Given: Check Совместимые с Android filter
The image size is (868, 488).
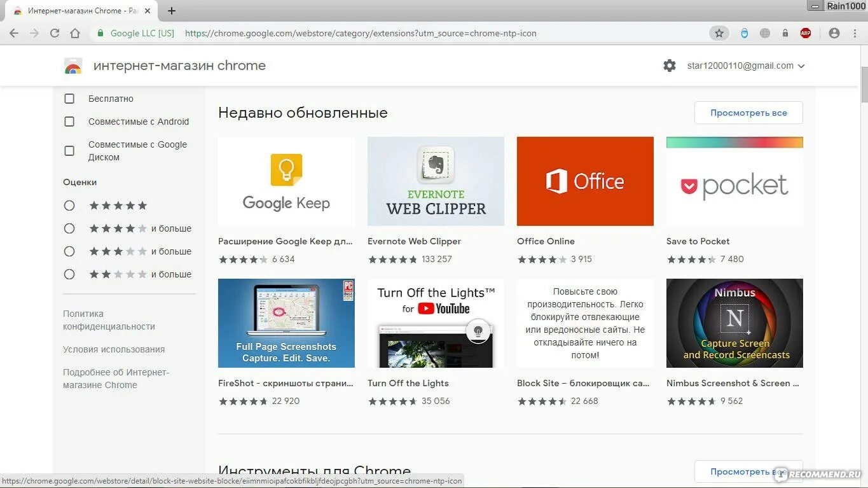Looking at the screenshot, I should 69,122.
